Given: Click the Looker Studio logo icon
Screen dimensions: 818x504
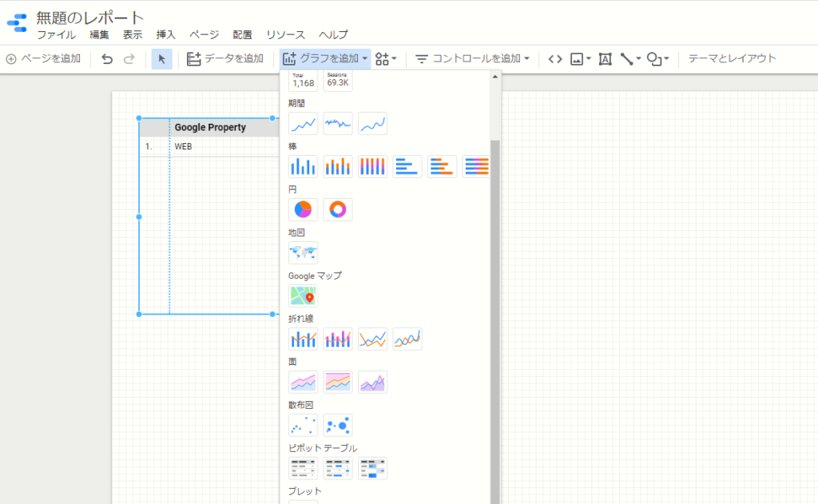Looking at the screenshot, I should (17, 23).
